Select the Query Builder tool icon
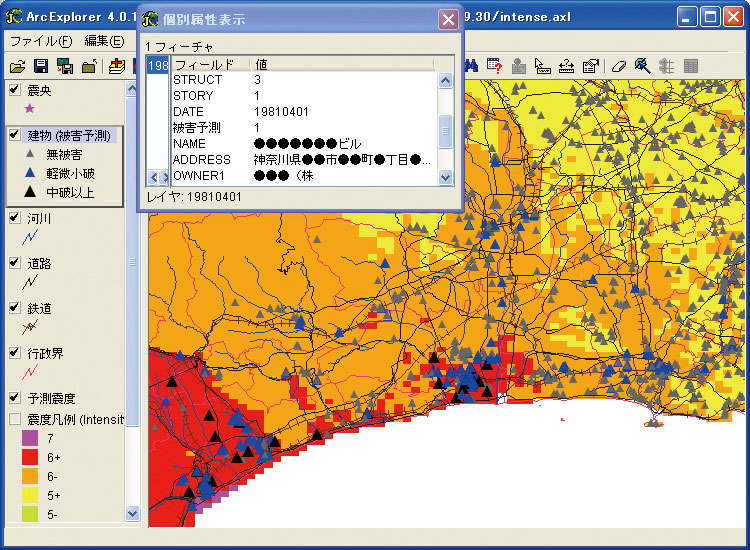Viewport: 750px width, 550px height. [x=494, y=66]
